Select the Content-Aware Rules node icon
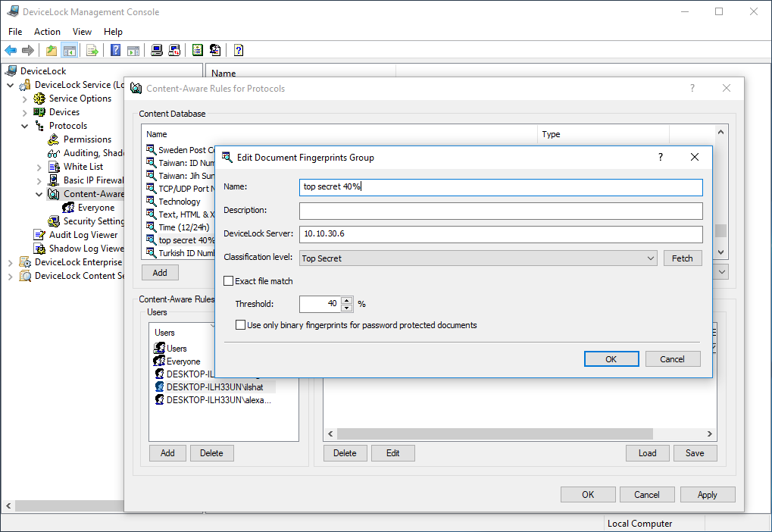 click(x=54, y=194)
